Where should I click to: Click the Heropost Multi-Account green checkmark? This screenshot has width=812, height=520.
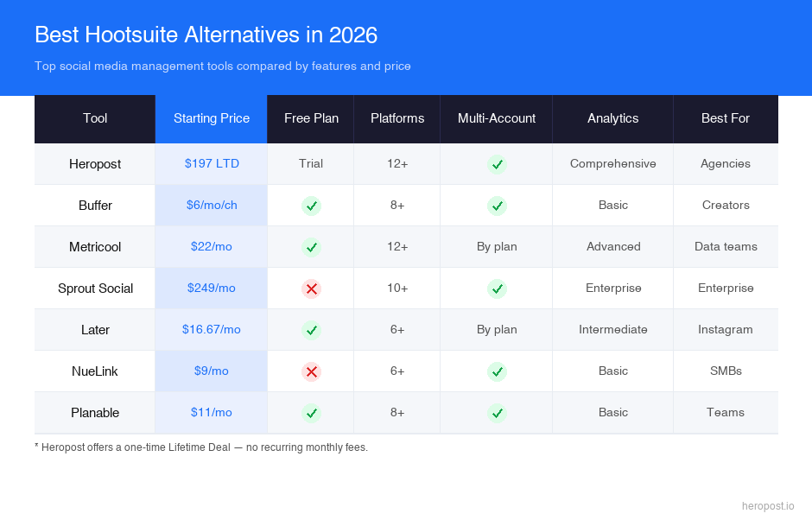click(497, 164)
